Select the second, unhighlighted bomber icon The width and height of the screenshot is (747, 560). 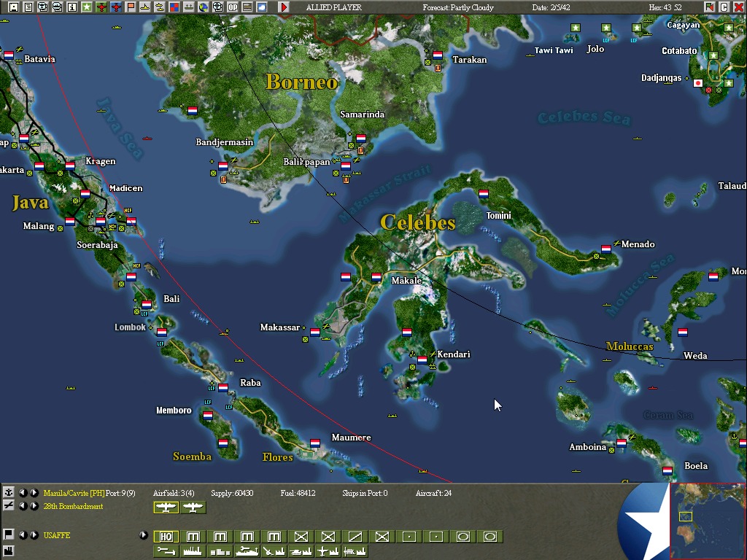(193, 507)
